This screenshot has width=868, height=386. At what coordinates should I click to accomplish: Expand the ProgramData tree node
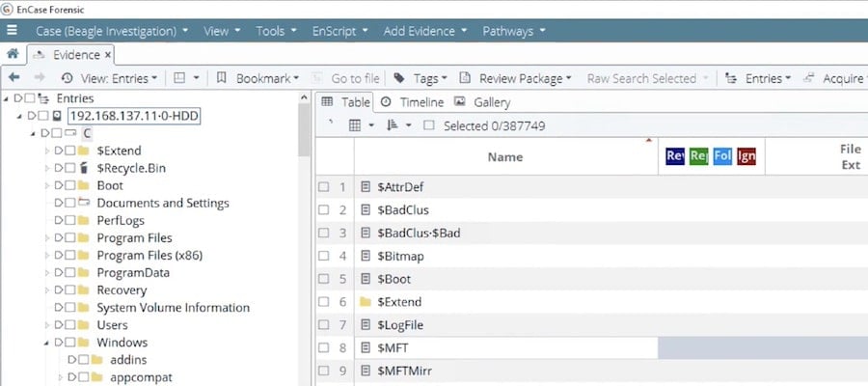coord(47,272)
